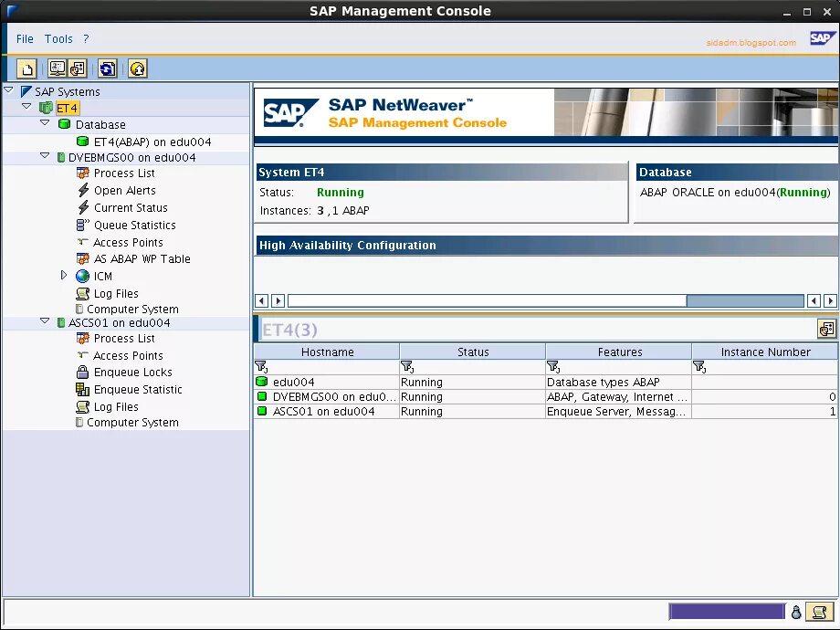Click the scroll left arrow near right edge
This screenshot has height=630, width=840.
coord(814,300)
